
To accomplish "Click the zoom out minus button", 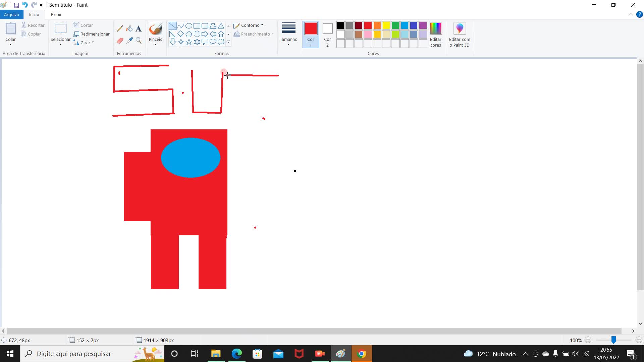I will pos(588,340).
